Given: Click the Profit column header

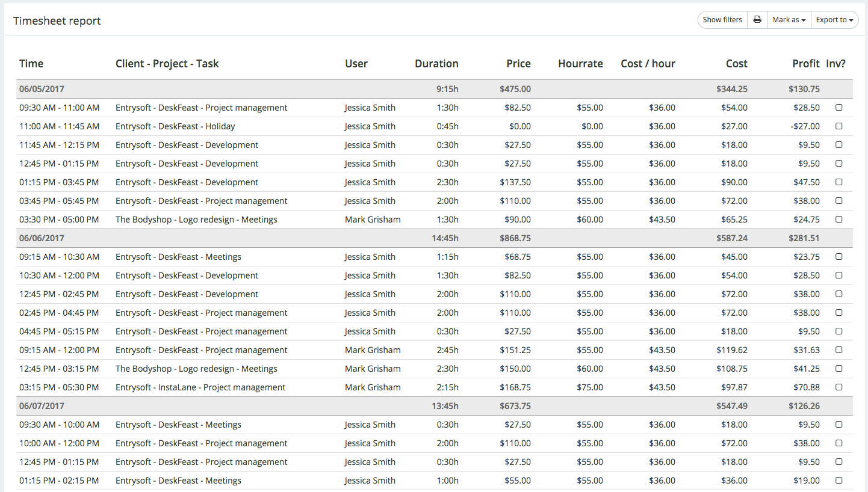Looking at the screenshot, I should click(x=806, y=64).
